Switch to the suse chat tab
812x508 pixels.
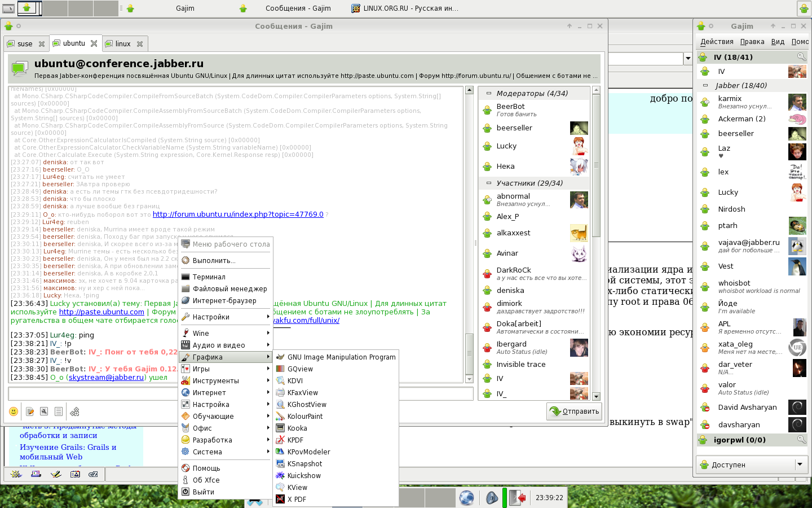(25, 43)
